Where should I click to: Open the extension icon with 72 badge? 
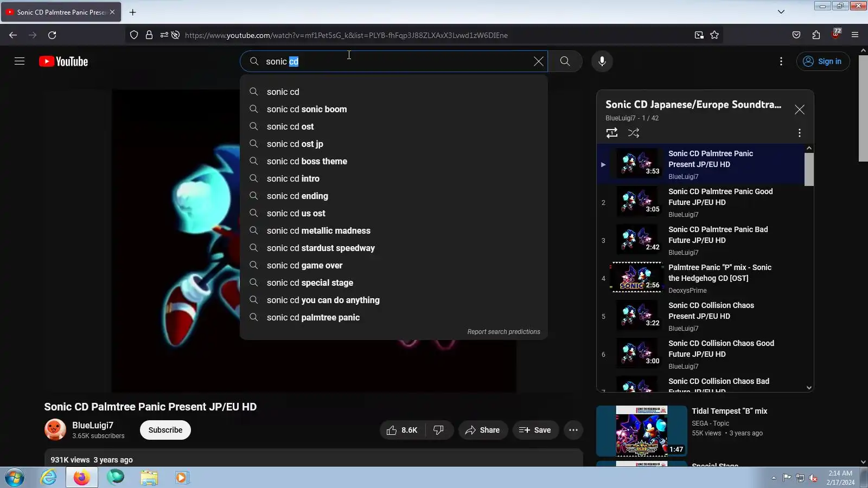tap(836, 34)
